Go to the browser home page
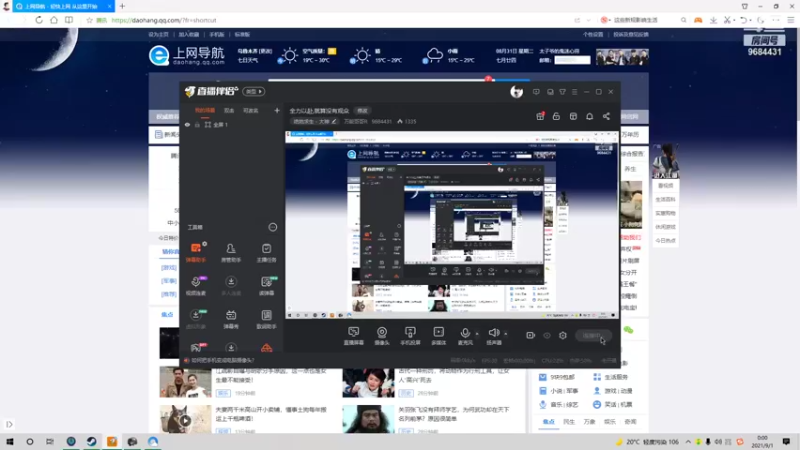 pyautogui.click(x=54, y=20)
